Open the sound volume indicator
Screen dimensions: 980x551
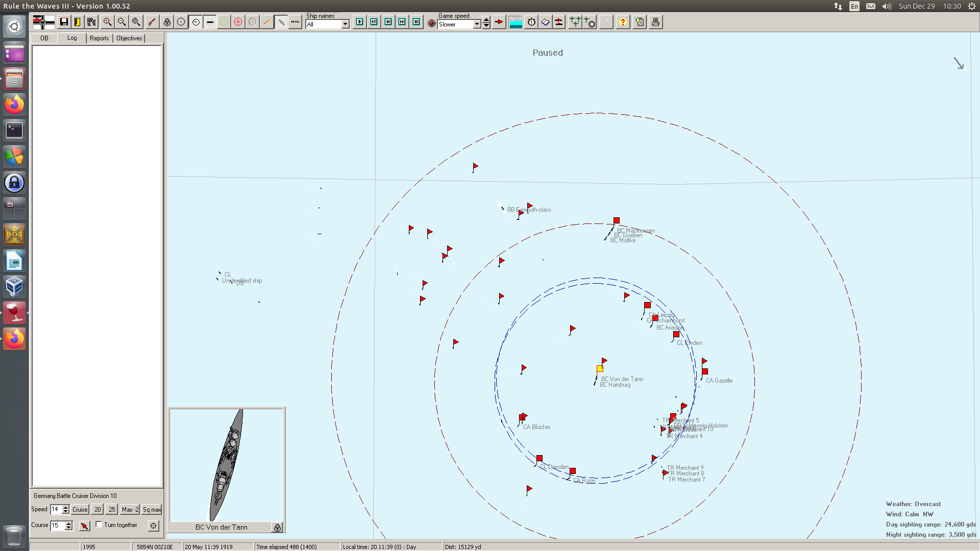point(887,6)
